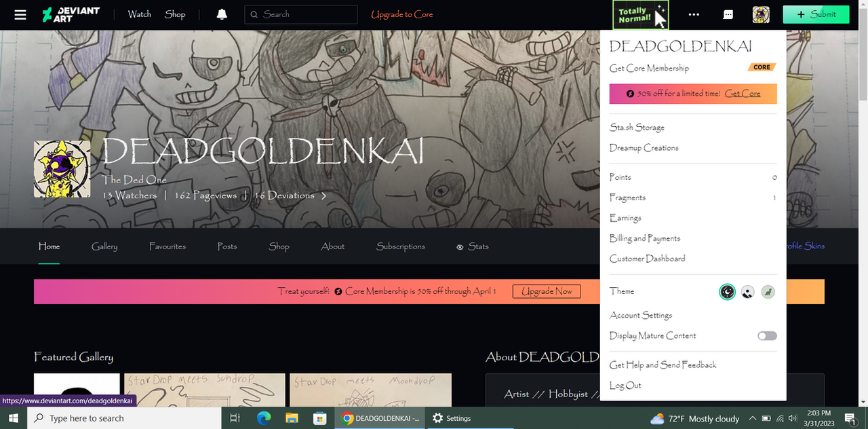
Task: Open Stats tab with eye icon
Action: coord(473,246)
